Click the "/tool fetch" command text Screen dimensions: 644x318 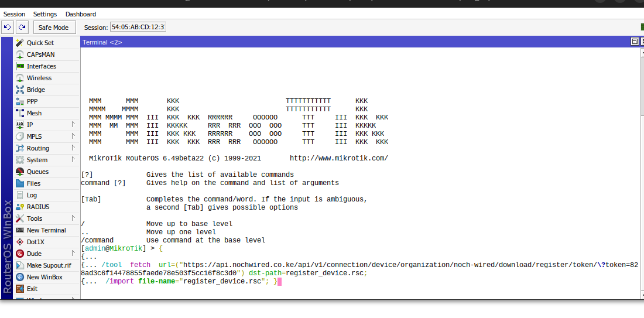click(126, 265)
